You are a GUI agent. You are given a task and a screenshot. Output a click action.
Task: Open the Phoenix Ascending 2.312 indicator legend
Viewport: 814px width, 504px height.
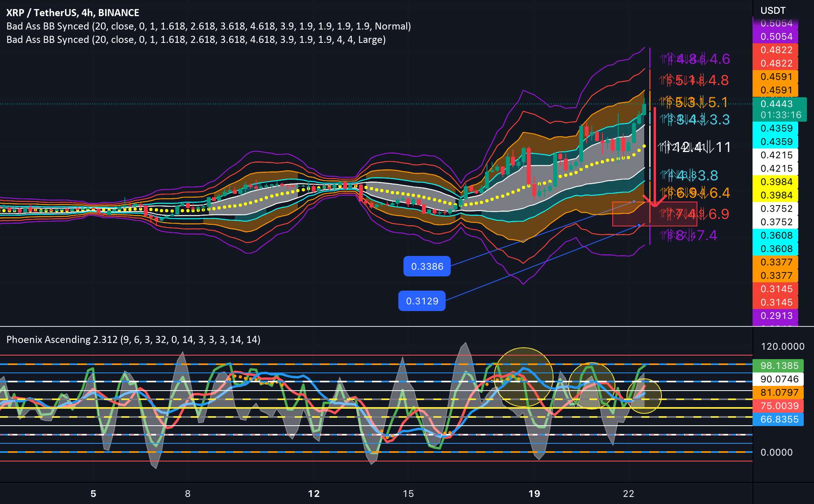(134, 339)
